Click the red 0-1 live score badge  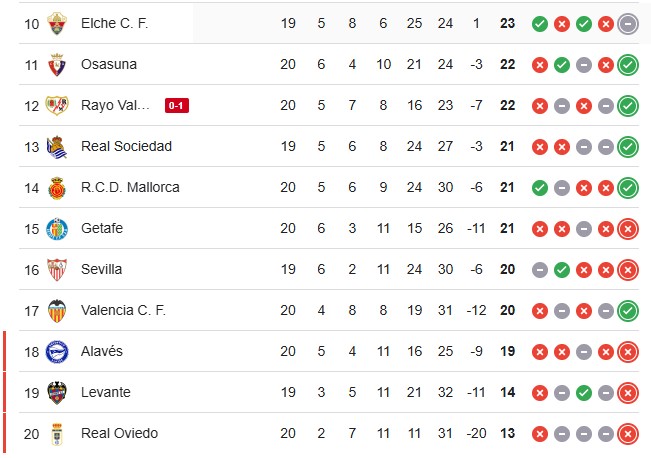coord(176,105)
